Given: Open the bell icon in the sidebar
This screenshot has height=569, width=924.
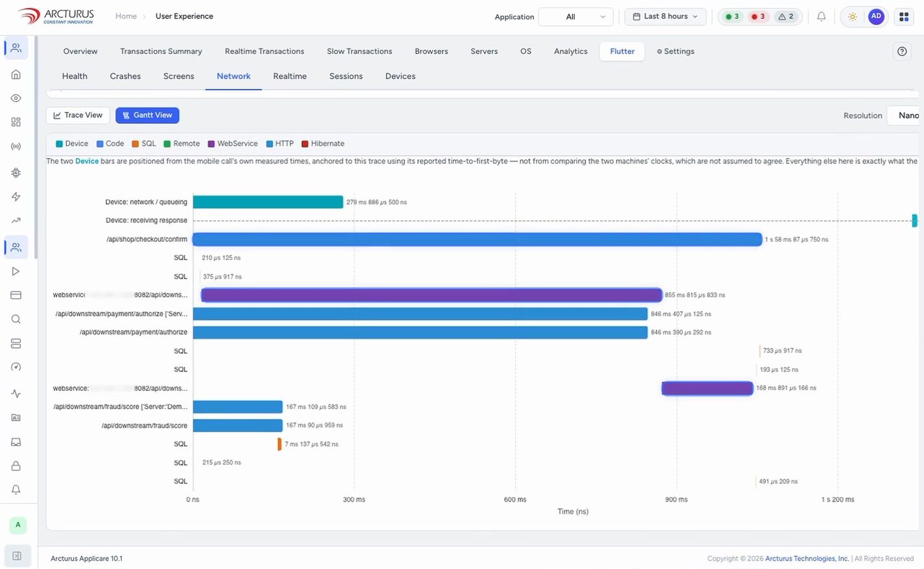Looking at the screenshot, I should coord(16,490).
